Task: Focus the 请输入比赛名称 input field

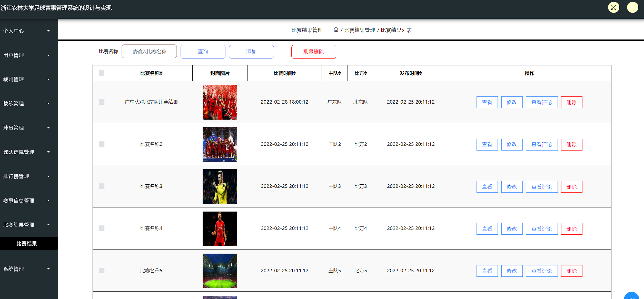Action: click(149, 52)
